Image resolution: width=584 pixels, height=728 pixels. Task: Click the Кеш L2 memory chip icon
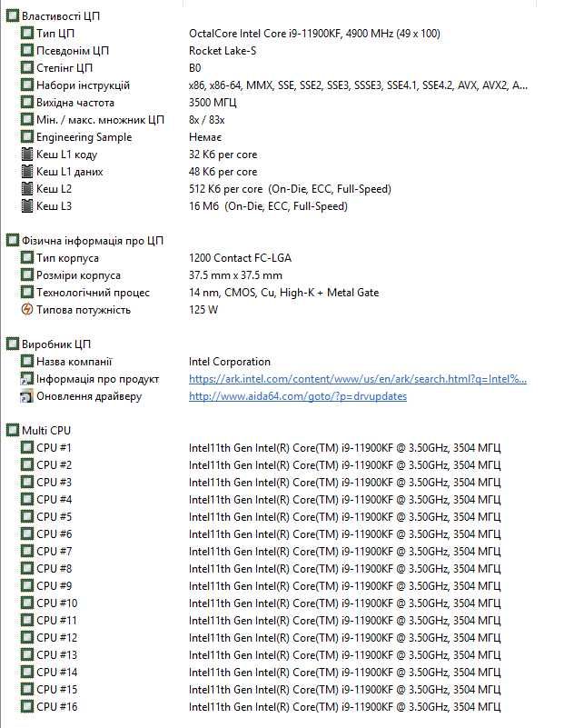coord(27,189)
